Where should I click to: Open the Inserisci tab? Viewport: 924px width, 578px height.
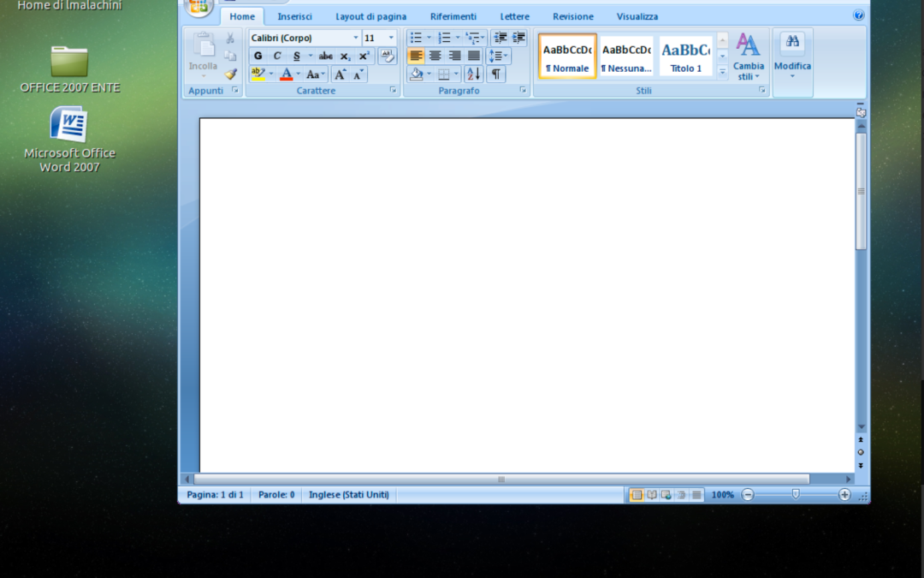tap(294, 16)
